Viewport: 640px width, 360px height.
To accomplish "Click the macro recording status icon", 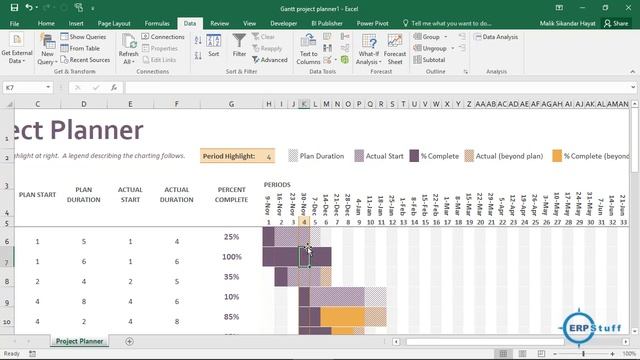I will point(32,353).
